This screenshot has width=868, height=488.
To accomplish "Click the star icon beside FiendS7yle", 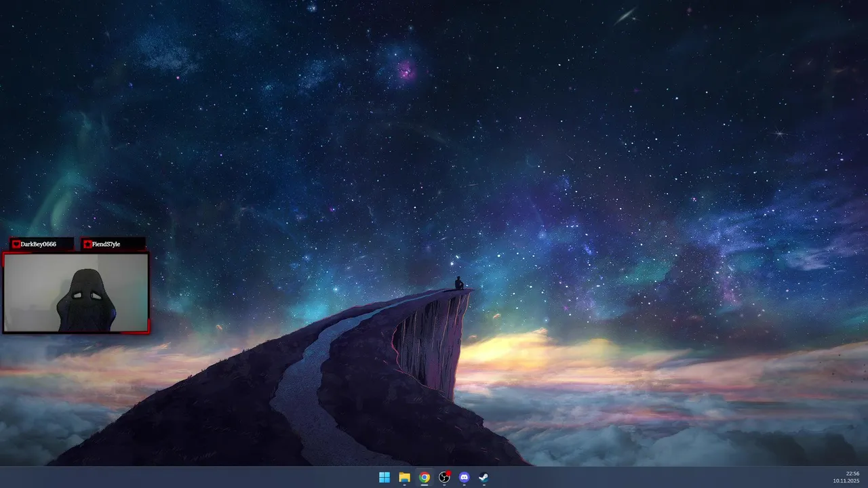I will click(x=87, y=244).
